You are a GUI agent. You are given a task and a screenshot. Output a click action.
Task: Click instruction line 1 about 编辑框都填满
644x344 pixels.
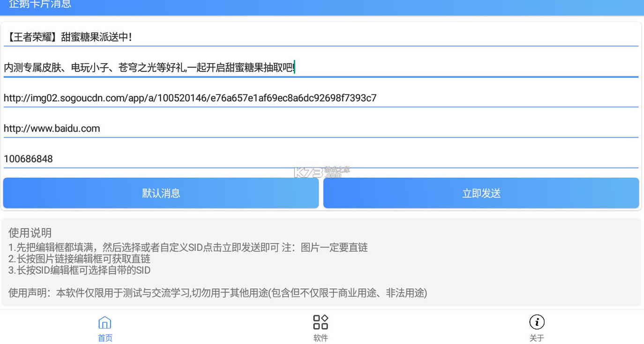point(188,248)
